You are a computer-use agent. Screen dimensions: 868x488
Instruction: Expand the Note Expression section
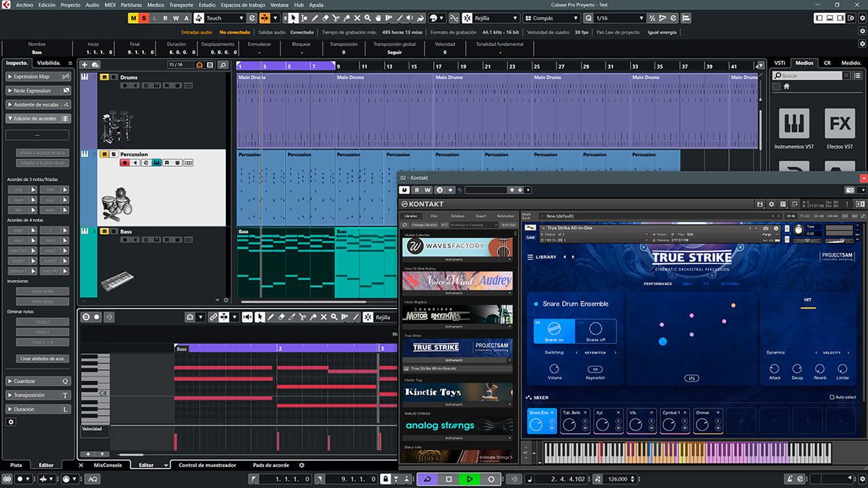point(38,90)
